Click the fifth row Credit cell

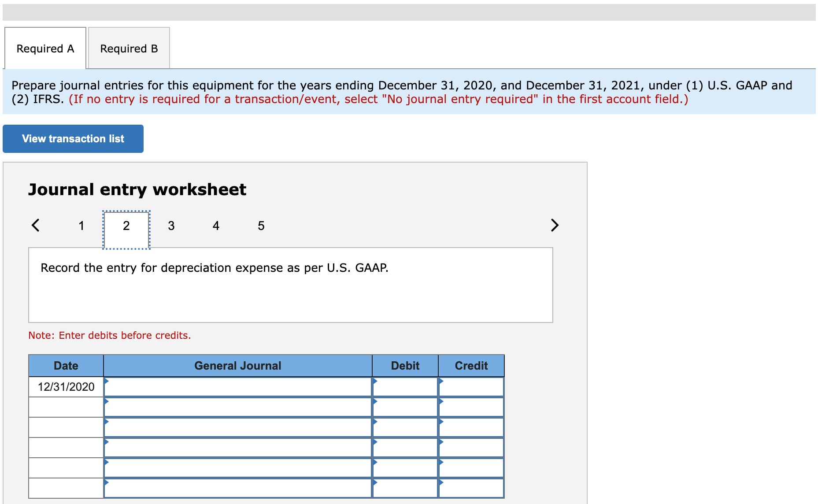pyautogui.click(x=470, y=467)
